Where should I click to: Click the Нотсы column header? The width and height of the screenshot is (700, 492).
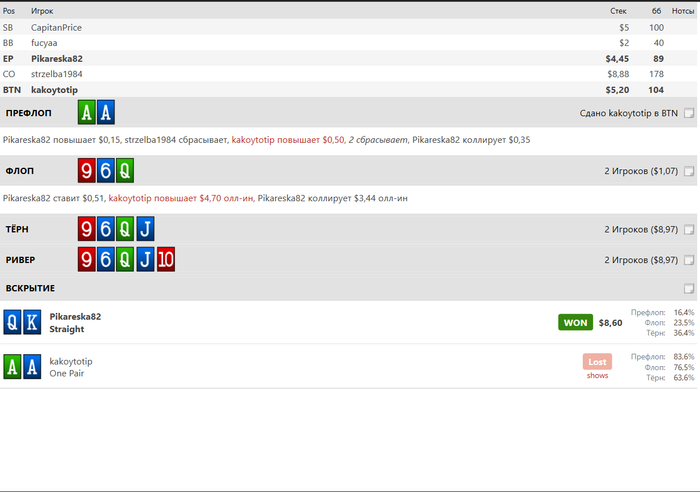pos(683,11)
